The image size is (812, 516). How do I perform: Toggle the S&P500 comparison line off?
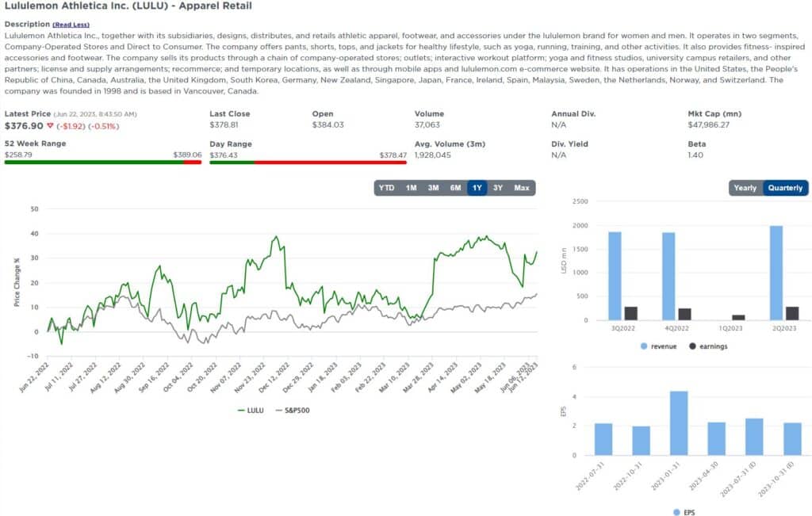[292, 411]
